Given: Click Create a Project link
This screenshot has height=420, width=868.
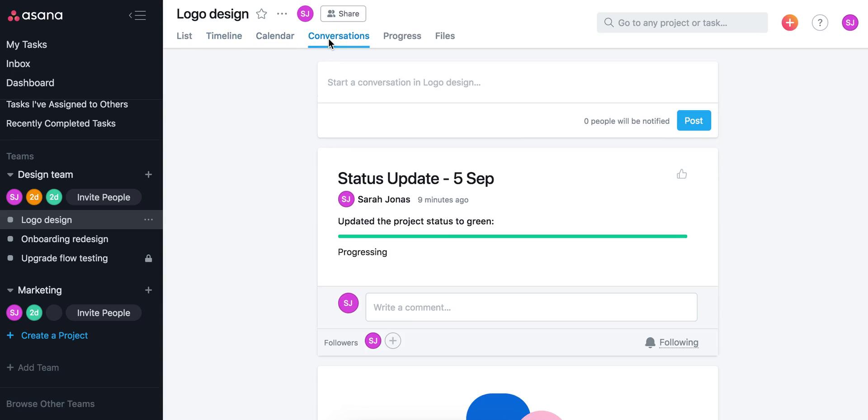Looking at the screenshot, I should [x=54, y=336].
